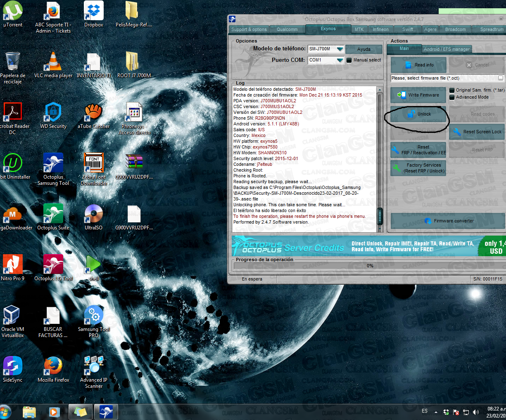Click Factory Services (Reset FRP / Unlock) button
Viewport: 506px width, 420px height.
pyautogui.click(x=418, y=168)
